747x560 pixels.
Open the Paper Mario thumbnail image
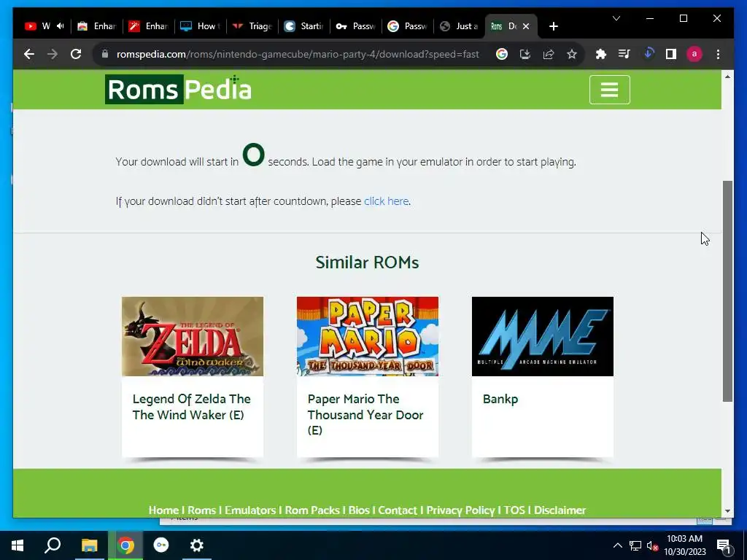point(368,337)
